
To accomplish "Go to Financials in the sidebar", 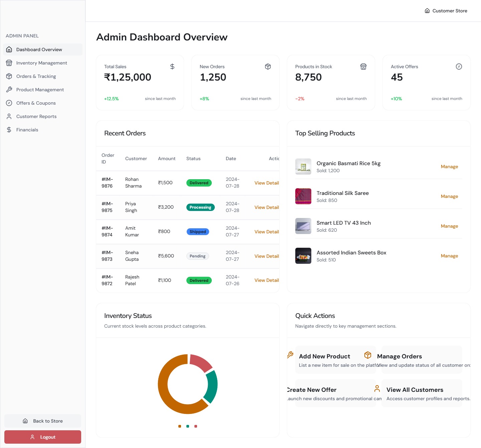I will click(x=43, y=130).
